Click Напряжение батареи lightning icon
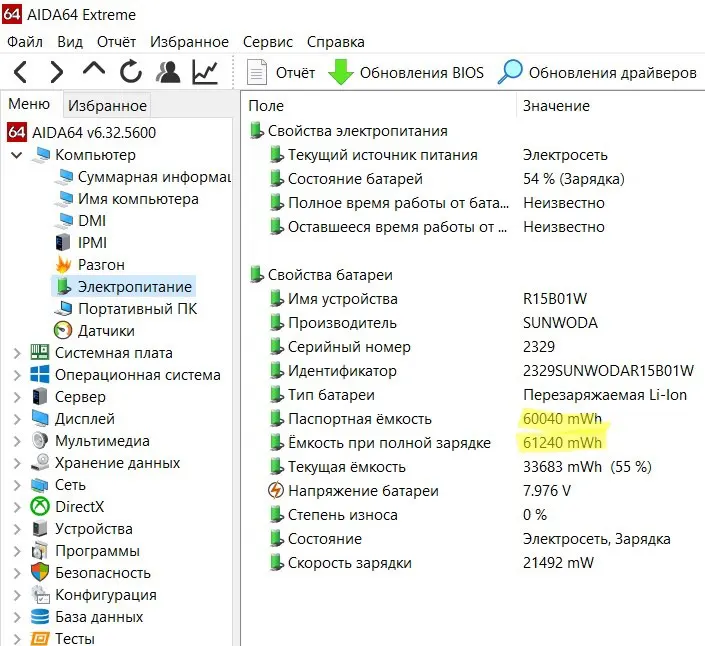 276,490
